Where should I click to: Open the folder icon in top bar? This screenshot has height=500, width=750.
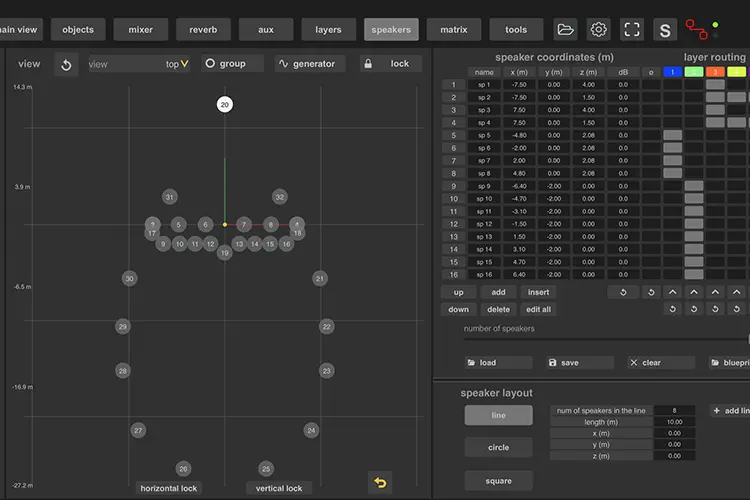pyautogui.click(x=565, y=30)
